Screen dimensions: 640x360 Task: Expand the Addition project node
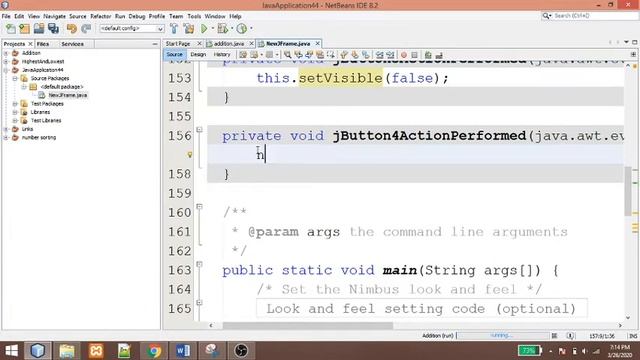[x=6, y=53]
